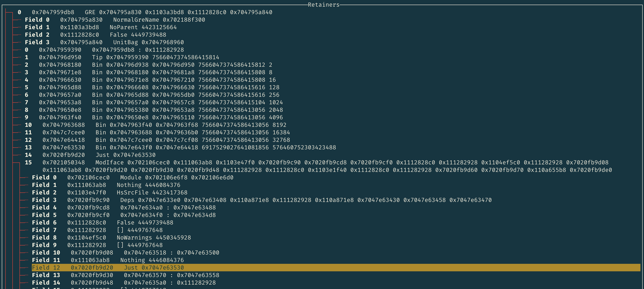The image size is (644, 289).
Task: Click highlighted Field 12 Just row
Action: [108, 268]
